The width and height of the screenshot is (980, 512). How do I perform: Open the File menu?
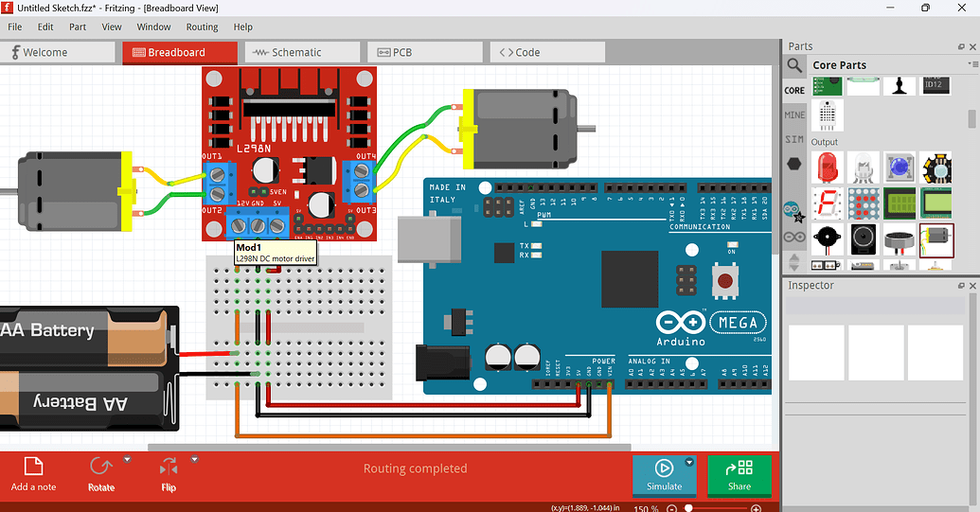pyautogui.click(x=14, y=26)
